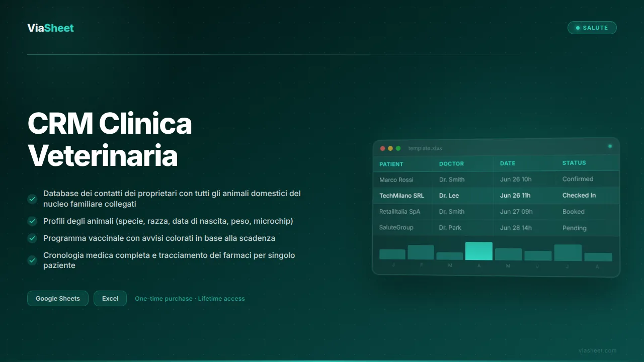Click the Excel button
The width and height of the screenshot is (644, 362).
110,298
